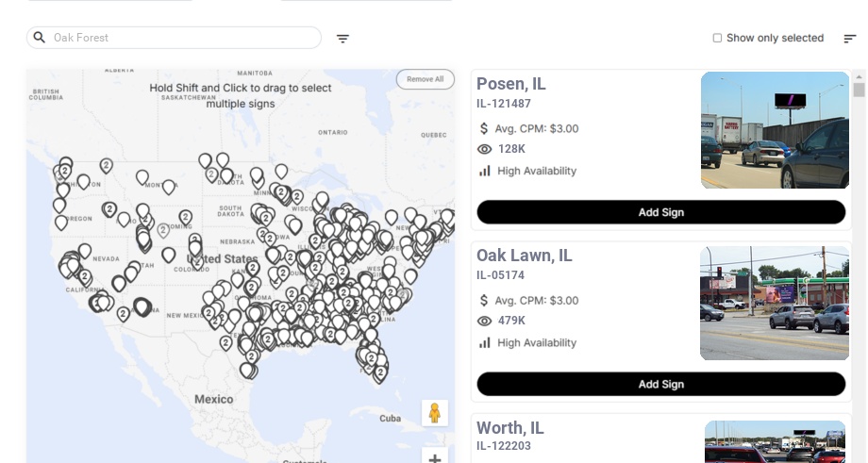
Task: Open the sort icon at top right
Action: (x=849, y=39)
